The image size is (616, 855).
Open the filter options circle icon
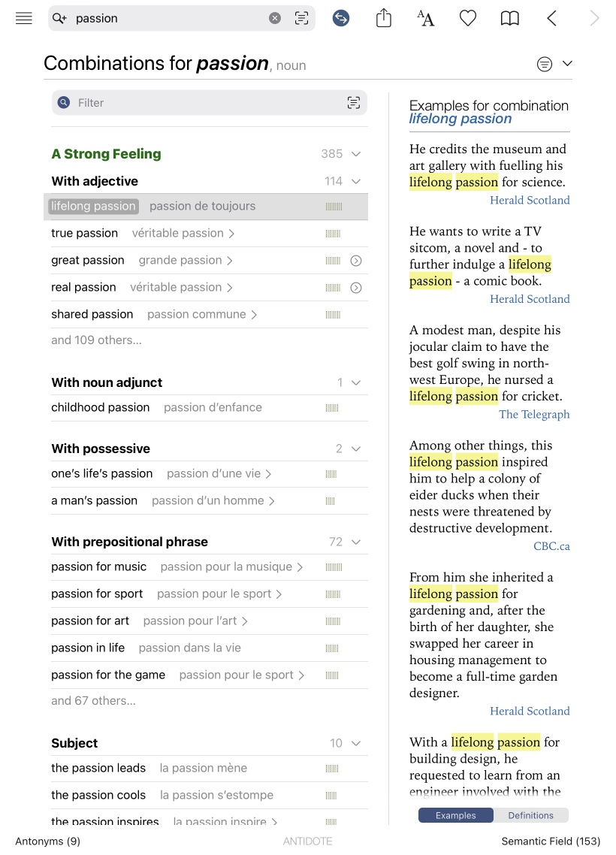click(x=545, y=65)
